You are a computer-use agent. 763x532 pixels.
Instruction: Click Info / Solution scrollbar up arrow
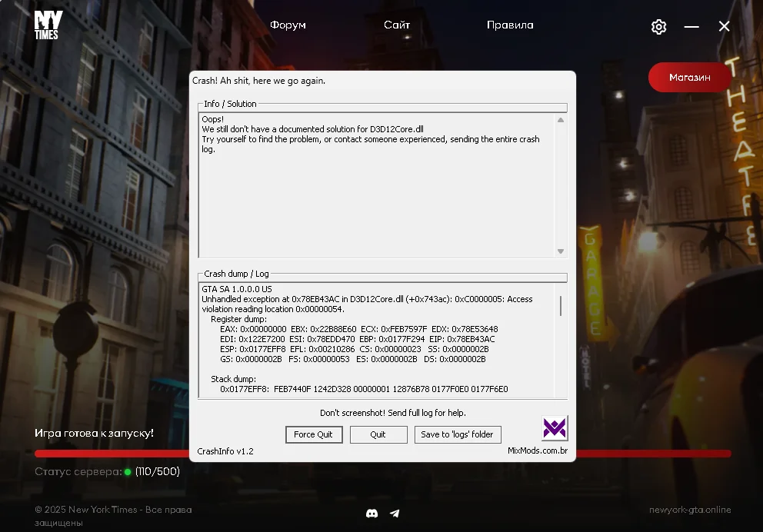(x=561, y=120)
